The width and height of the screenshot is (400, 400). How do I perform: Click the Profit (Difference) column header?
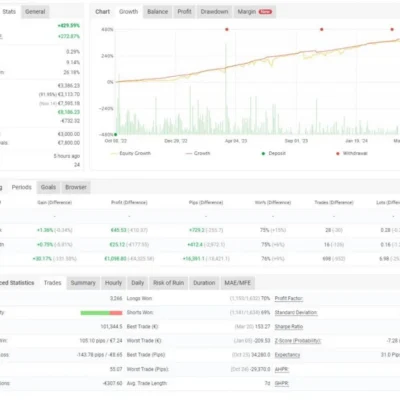coord(129,202)
